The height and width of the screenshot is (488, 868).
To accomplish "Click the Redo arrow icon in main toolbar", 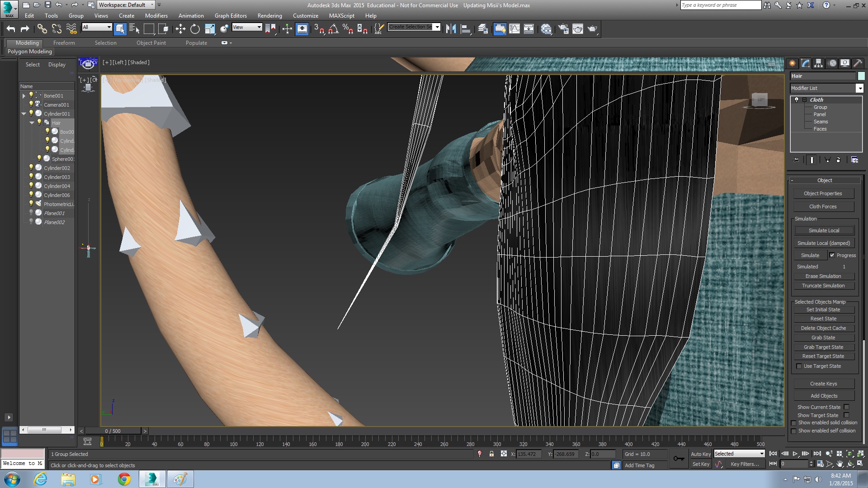I will click(x=25, y=29).
